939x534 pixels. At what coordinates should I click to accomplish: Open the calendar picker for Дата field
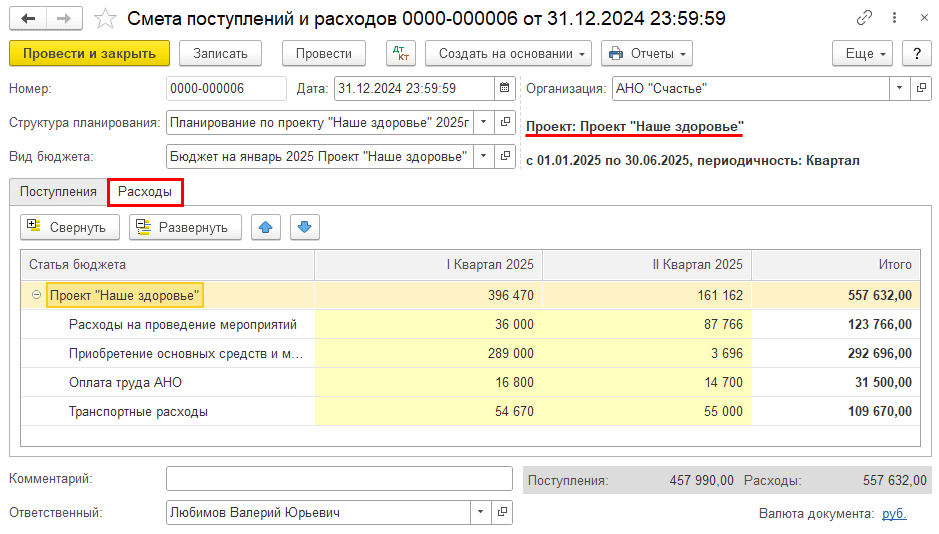click(505, 89)
